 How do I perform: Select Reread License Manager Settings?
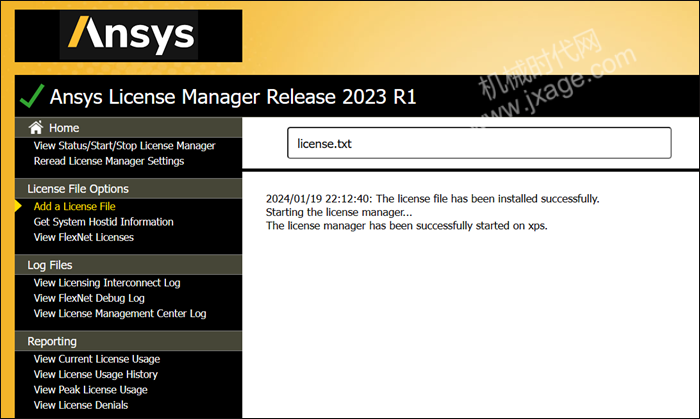(108, 161)
